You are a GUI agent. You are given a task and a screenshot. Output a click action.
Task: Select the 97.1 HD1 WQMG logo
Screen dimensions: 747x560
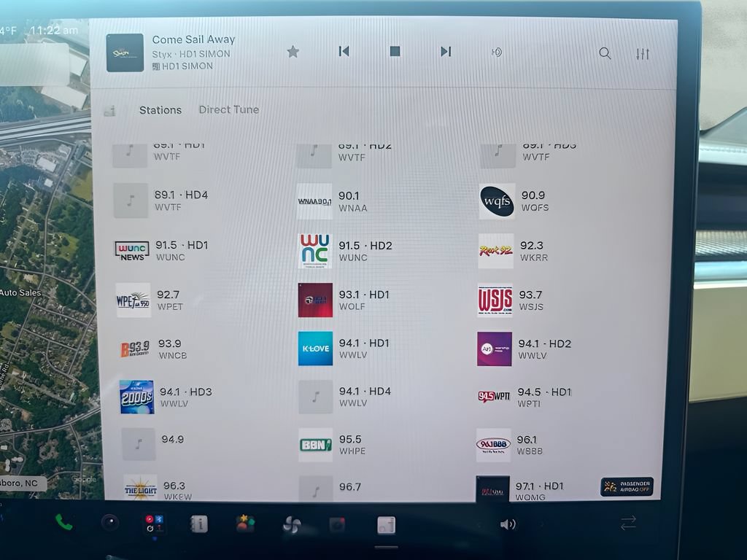click(492, 489)
